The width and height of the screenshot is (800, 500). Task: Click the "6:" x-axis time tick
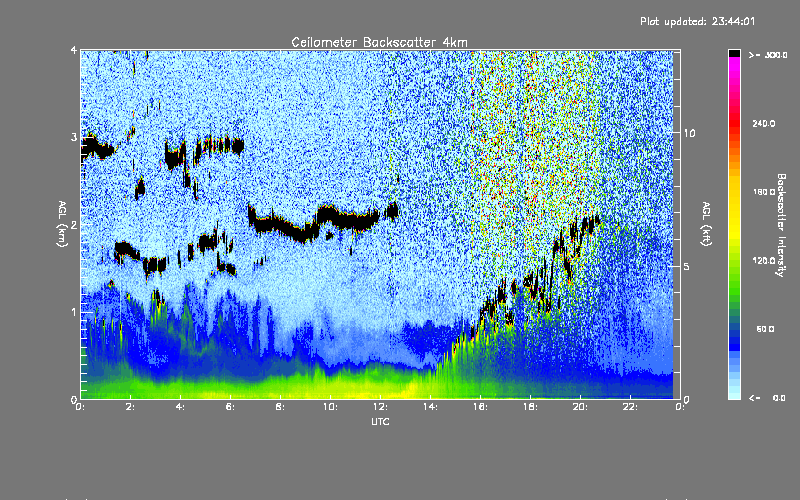[x=230, y=407]
